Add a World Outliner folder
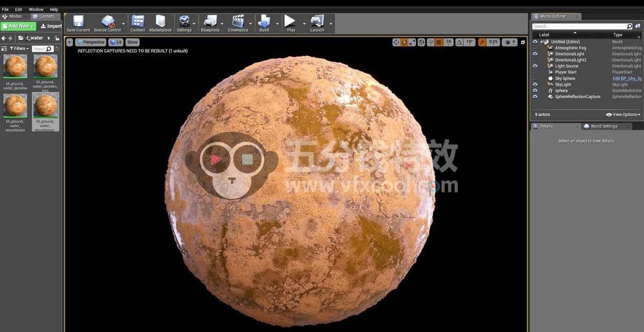The image size is (644, 332). coord(638,26)
